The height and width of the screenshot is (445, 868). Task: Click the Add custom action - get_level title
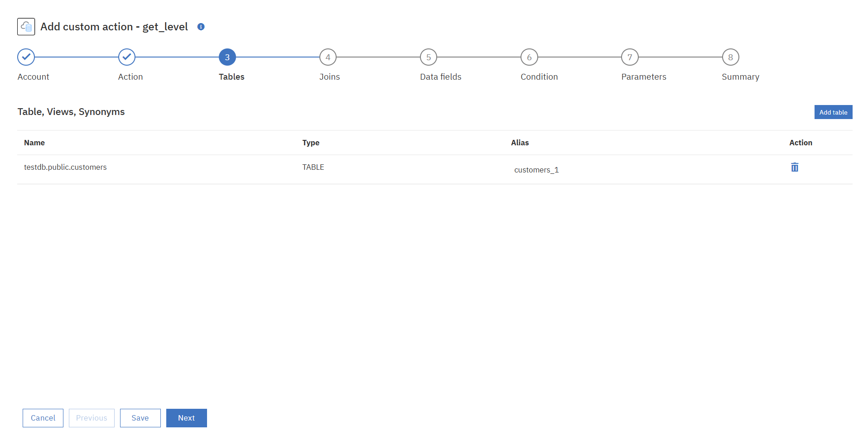(x=114, y=27)
